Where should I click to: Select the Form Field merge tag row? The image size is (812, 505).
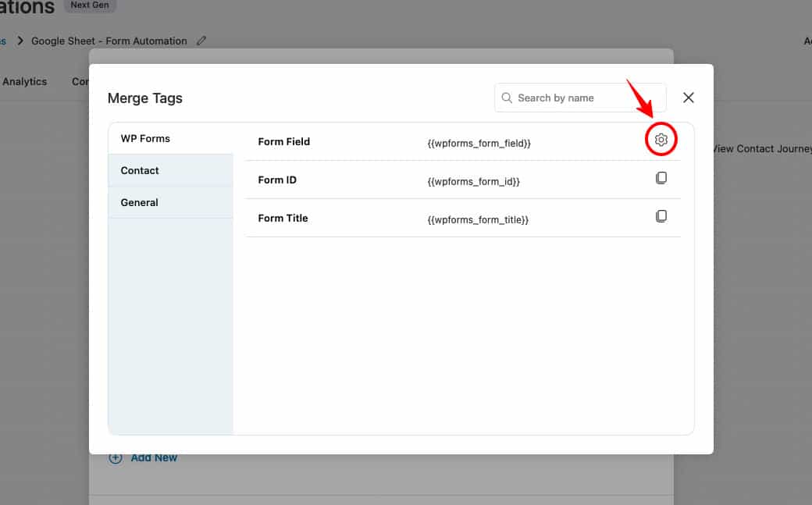pos(283,141)
